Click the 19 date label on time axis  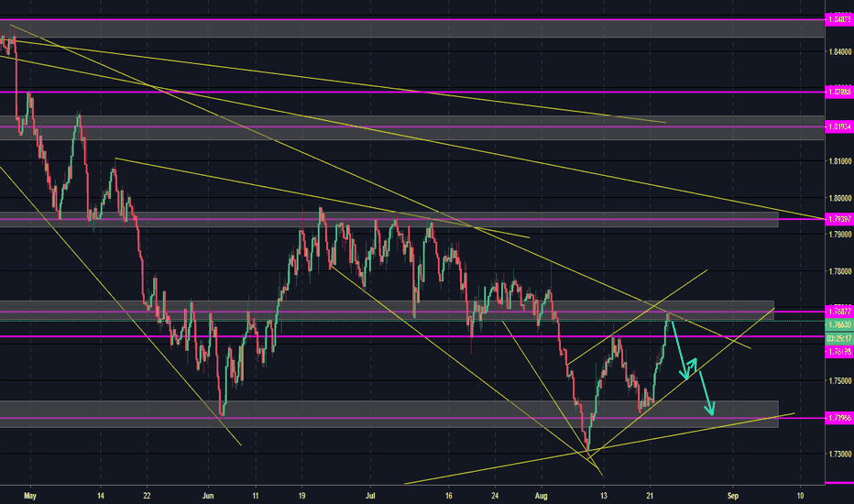[301, 496]
